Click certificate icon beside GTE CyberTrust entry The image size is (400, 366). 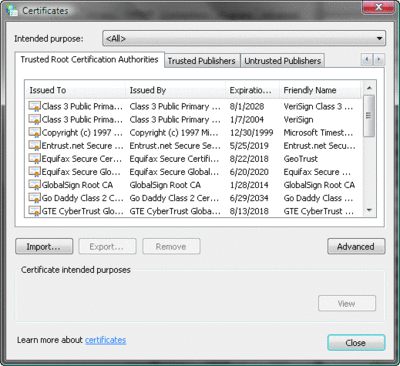click(x=34, y=211)
